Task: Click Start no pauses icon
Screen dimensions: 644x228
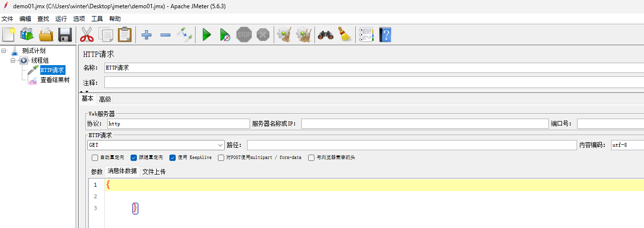Action: click(x=225, y=35)
